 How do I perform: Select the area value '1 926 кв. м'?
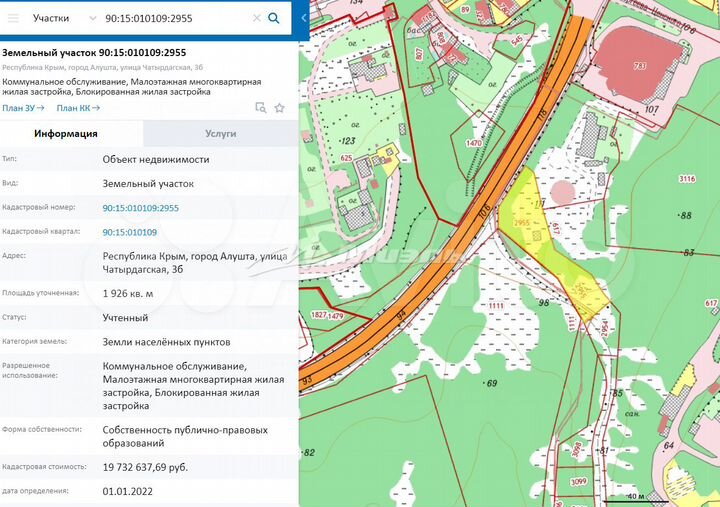coord(128,293)
